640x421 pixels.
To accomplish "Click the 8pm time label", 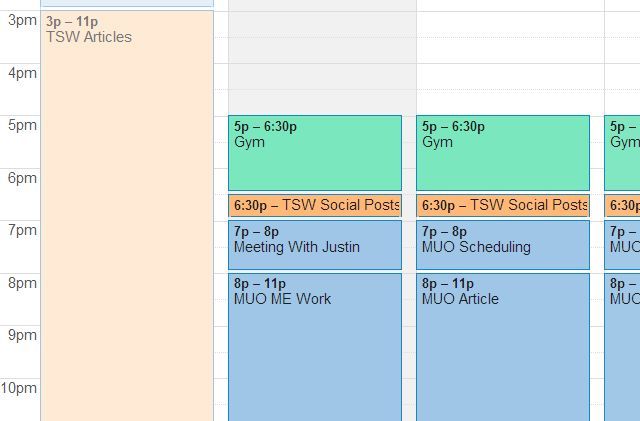I will [x=22, y=283].
